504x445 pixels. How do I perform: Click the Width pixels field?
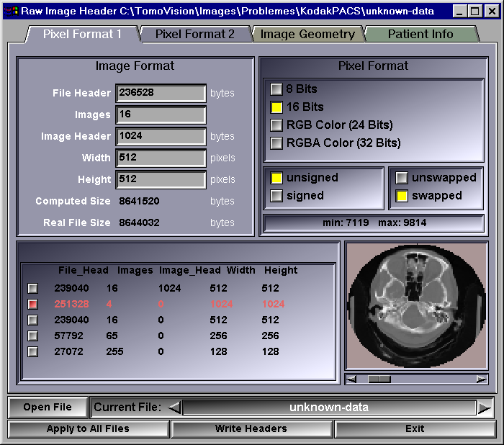[161, 158]
